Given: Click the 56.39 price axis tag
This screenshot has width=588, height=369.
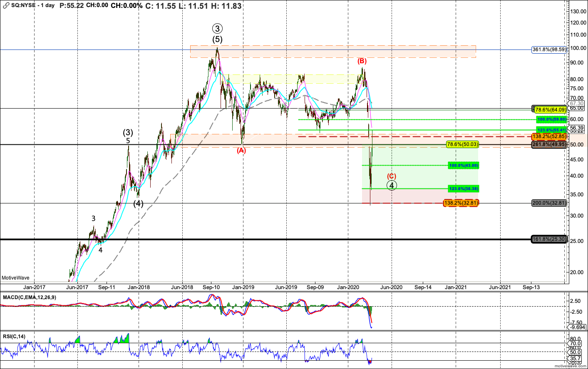Looking at the screenshot, I should point(576,128).
